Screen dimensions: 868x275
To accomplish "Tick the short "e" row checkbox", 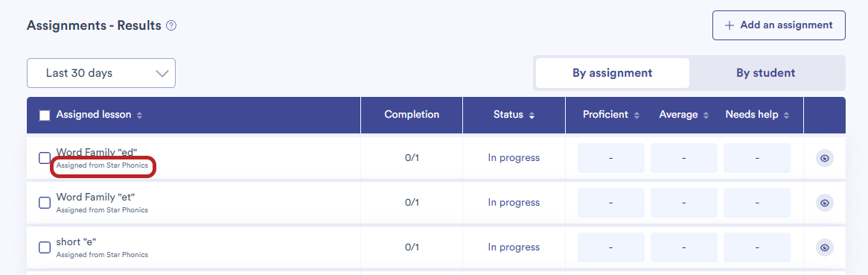I will tap(44, 248).
